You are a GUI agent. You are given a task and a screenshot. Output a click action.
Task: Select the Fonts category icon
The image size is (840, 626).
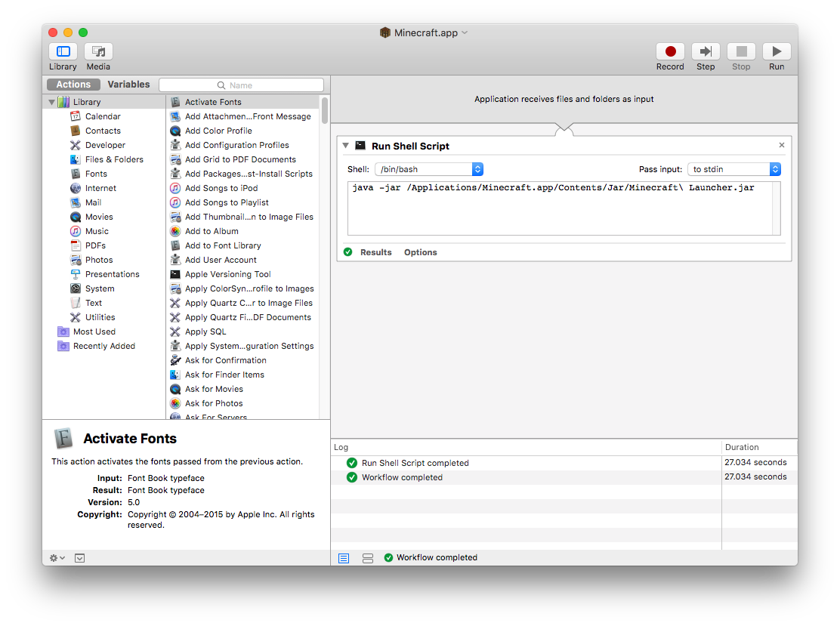coord(76,174)
